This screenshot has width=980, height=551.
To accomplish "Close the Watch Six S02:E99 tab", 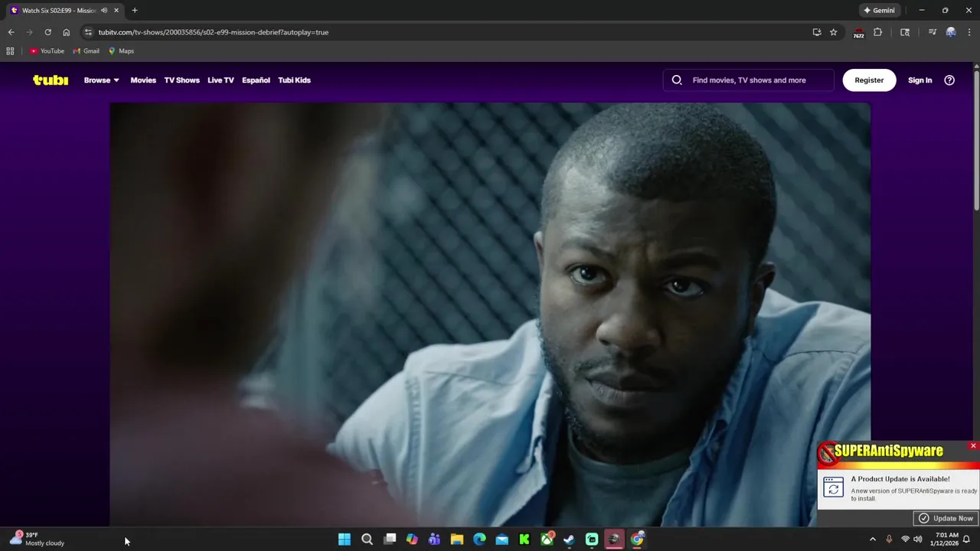I will (x=116, y=11).
